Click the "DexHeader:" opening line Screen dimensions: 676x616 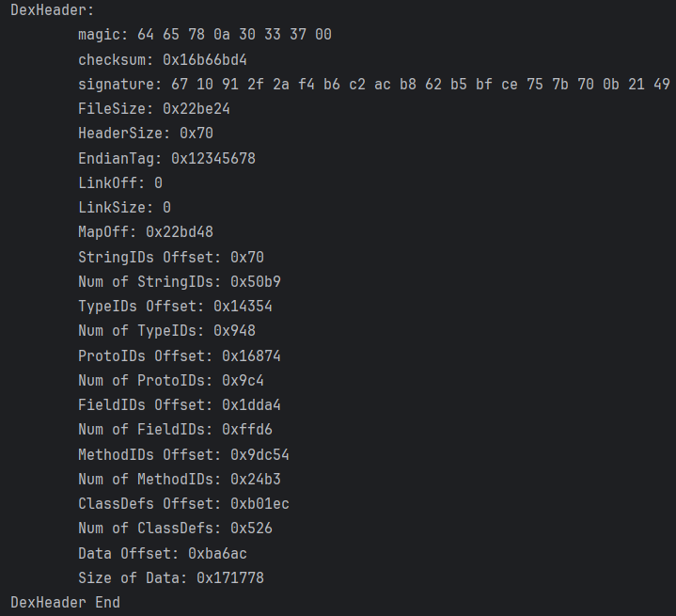[52, 9]
